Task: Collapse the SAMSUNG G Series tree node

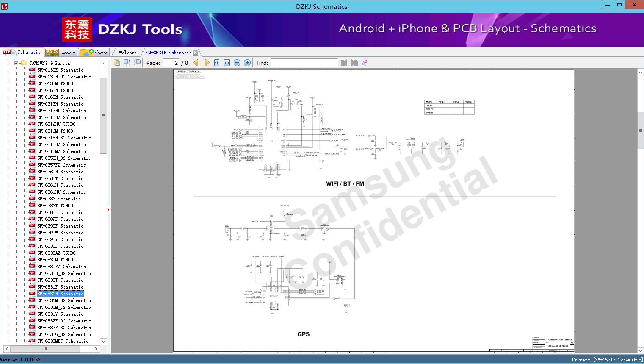Action: (16, 63)
